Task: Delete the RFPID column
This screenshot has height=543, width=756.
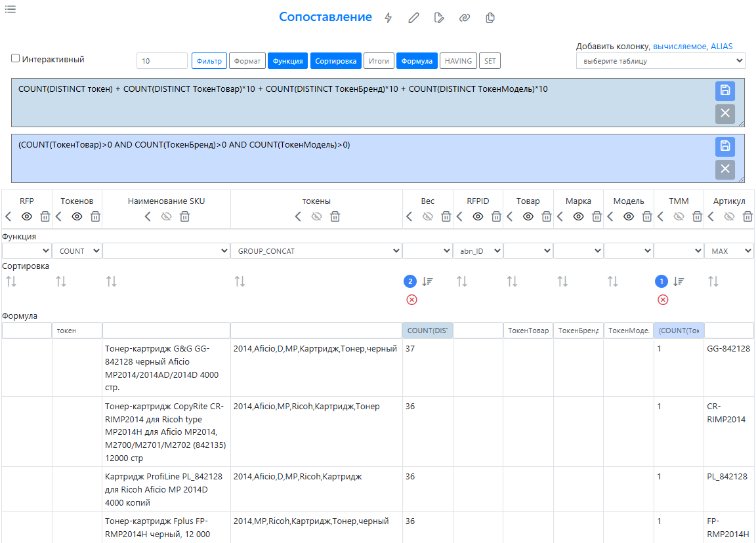Action: (x=496, y=217)
